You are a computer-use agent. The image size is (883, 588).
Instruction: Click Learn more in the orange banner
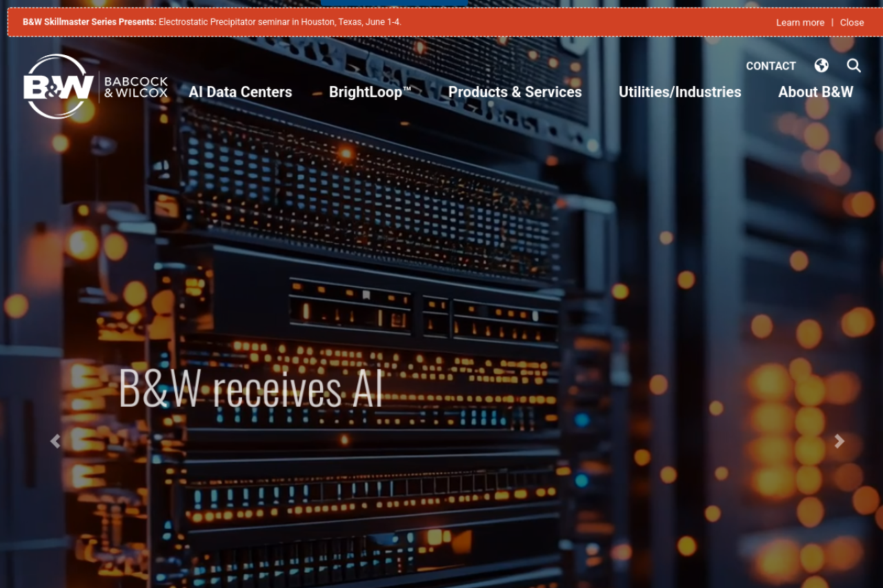tap(800, 22)
